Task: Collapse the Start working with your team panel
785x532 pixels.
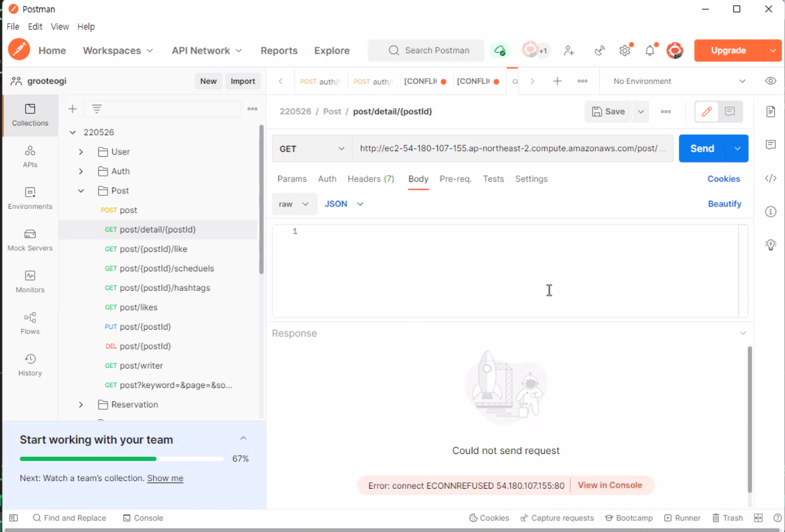Action: click(244, 438)
